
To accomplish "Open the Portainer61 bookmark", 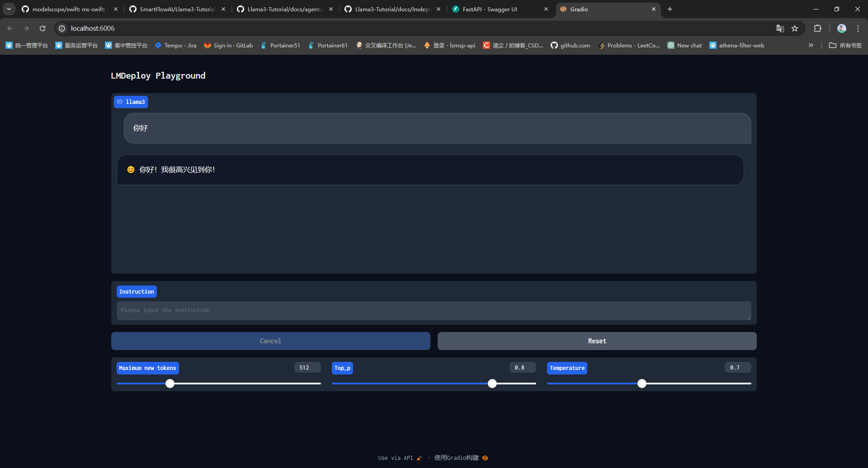I will coord(328,45).
